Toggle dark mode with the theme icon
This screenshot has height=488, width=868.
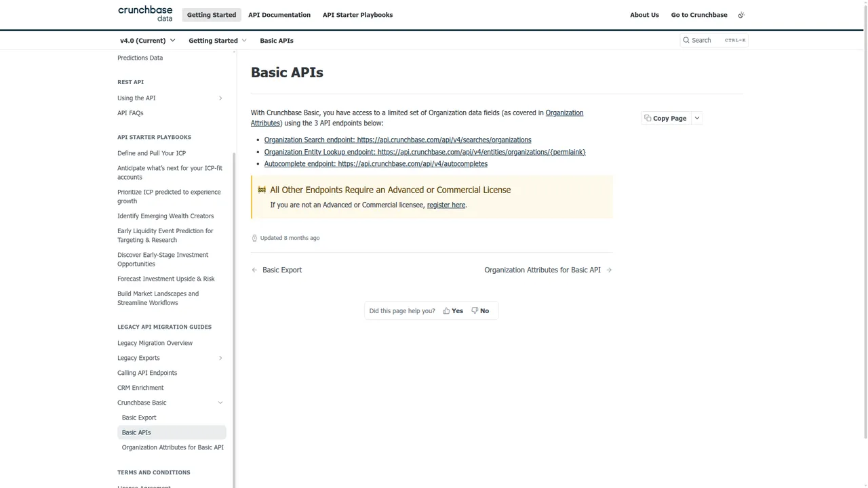(741, 14)
